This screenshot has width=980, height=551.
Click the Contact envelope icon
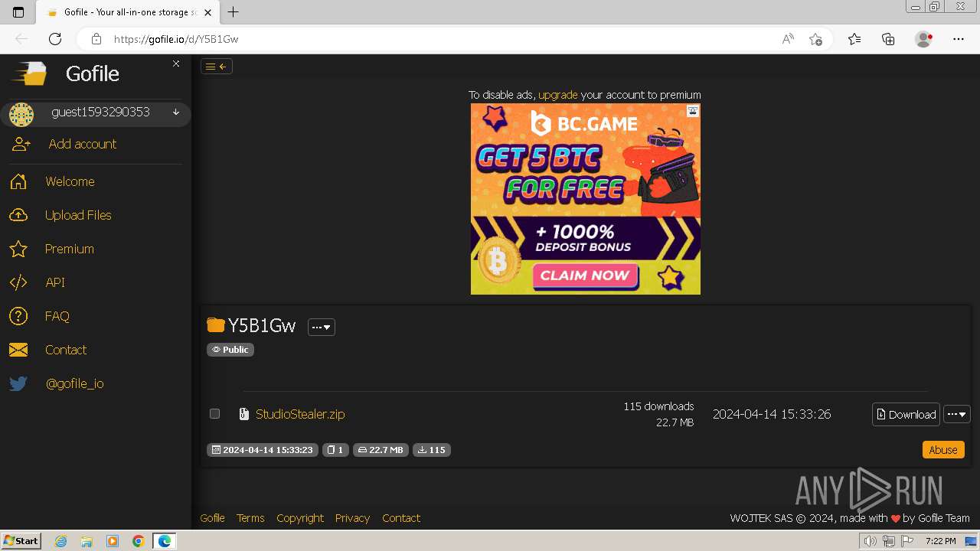[x=18, y=350]
